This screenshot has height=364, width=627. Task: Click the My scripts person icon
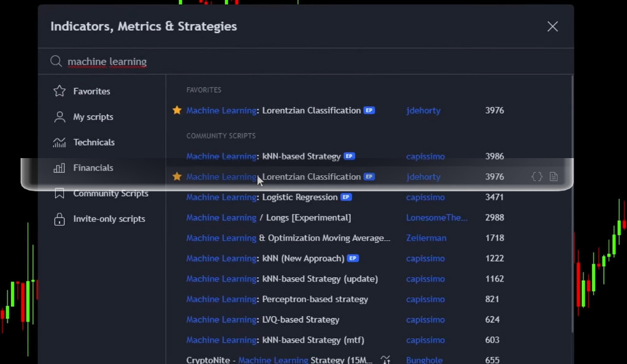pyautogui.click(x=60, y=116)
